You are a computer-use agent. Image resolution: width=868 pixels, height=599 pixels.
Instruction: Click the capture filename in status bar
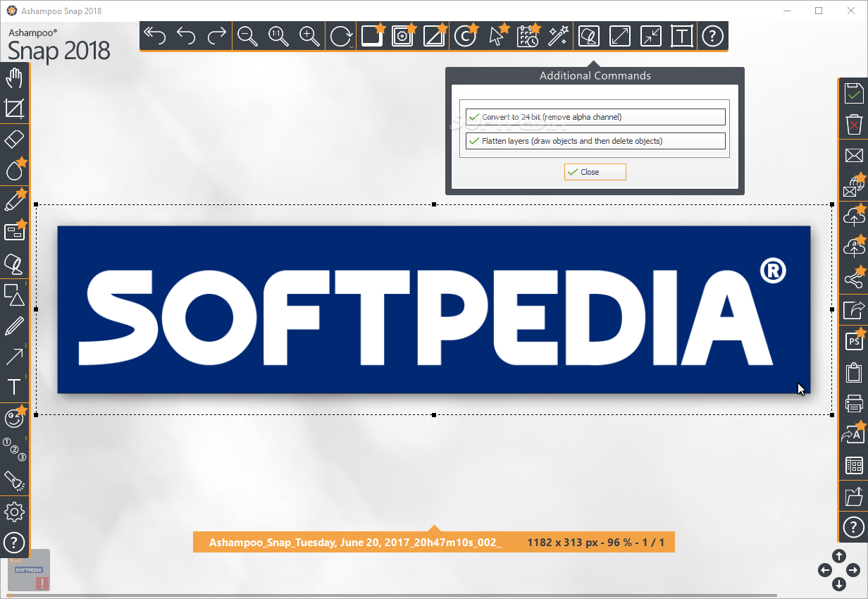point(355,543)
